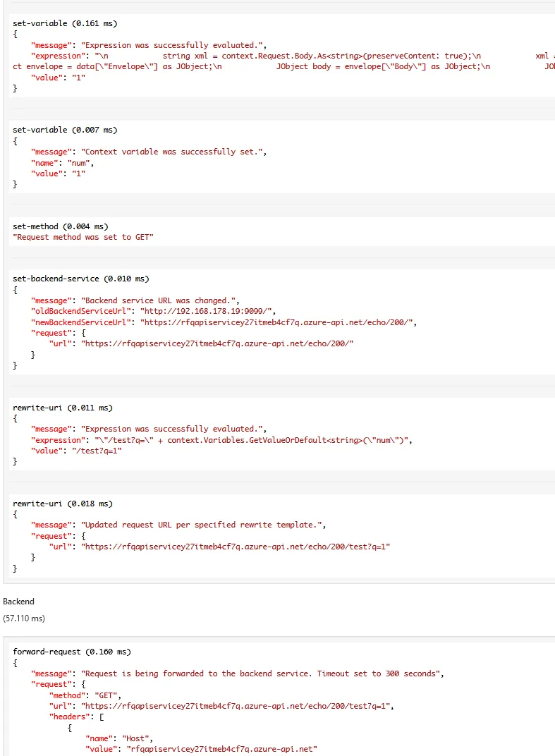Screen dimensions: 555x756
Task: Click the Host header value in forward-request
Action: point(222,749)
